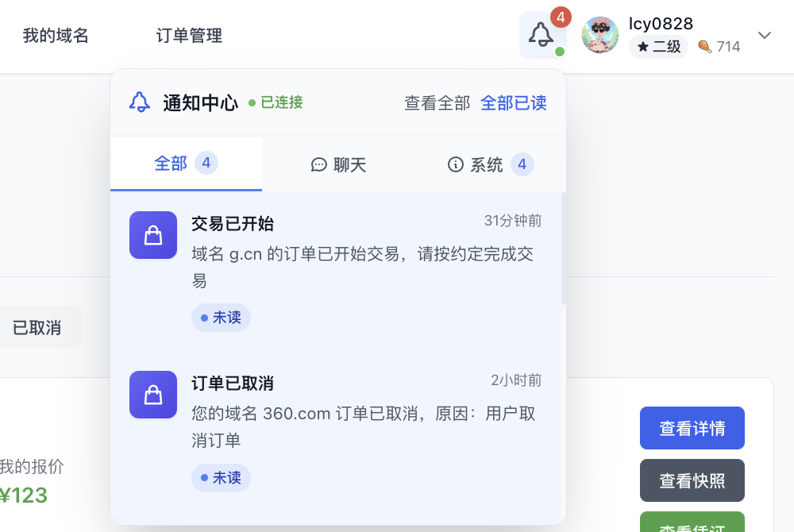Click the shopping bag icon for 交易已开始

tap(153, 235)
